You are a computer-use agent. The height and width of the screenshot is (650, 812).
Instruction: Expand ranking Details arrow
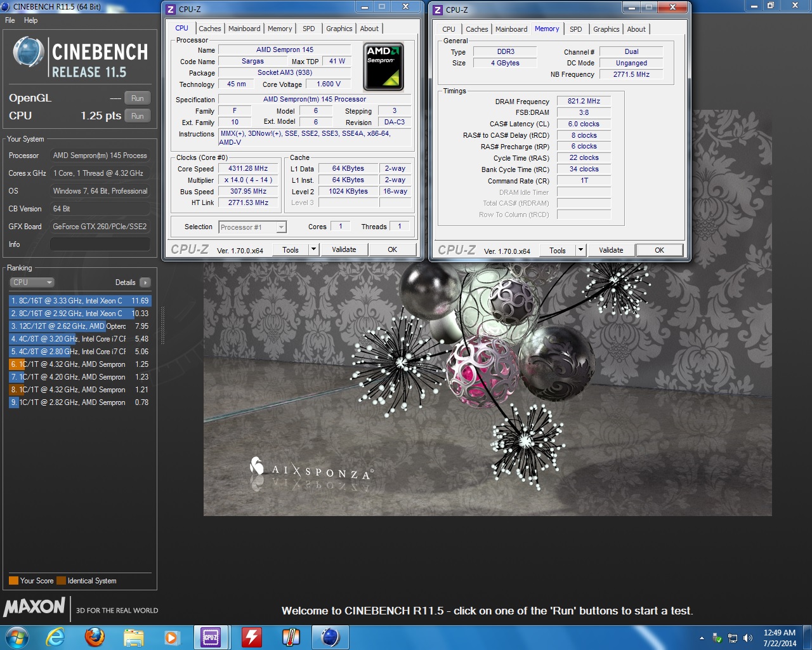coord(145,282)
